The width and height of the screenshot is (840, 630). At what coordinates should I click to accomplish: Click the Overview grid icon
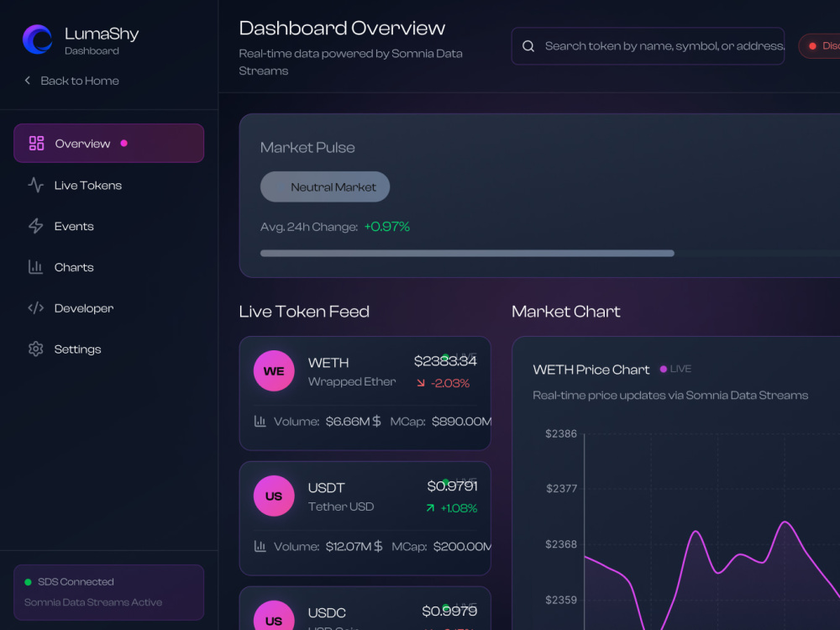(x=36, y=143)
